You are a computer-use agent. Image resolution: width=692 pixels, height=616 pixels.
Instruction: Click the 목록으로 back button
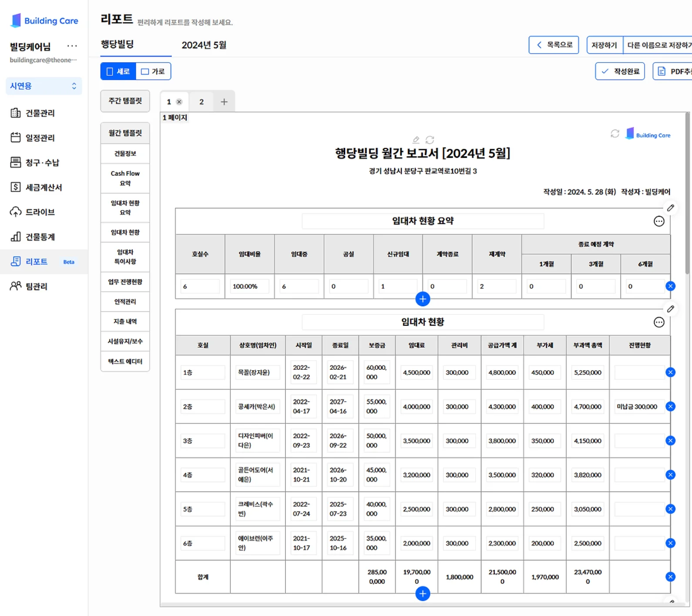(x=553, y=45)
